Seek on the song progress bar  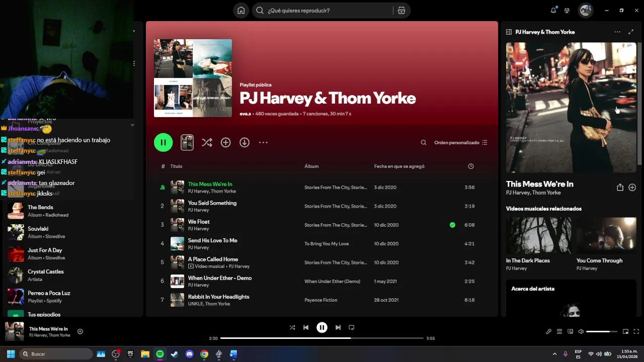pyautogui.click(x=322, y=338)
